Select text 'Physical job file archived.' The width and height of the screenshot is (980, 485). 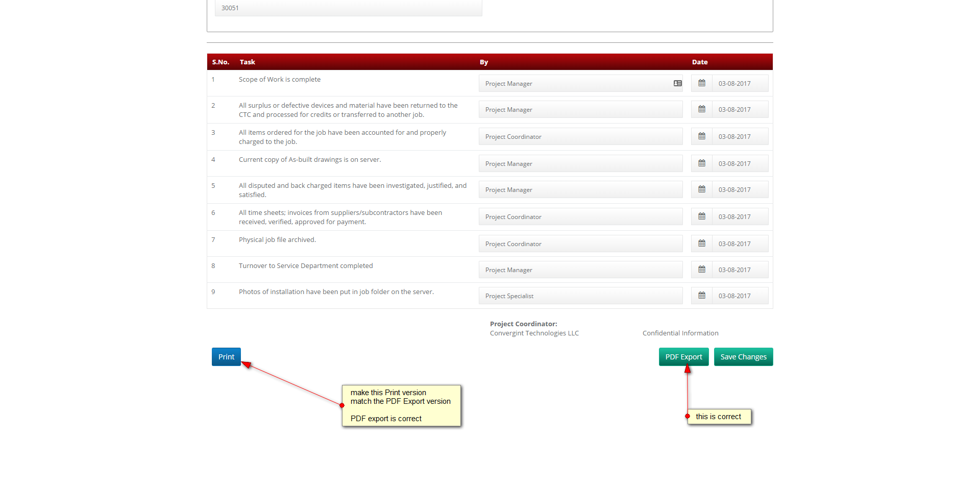coord(277,239)
